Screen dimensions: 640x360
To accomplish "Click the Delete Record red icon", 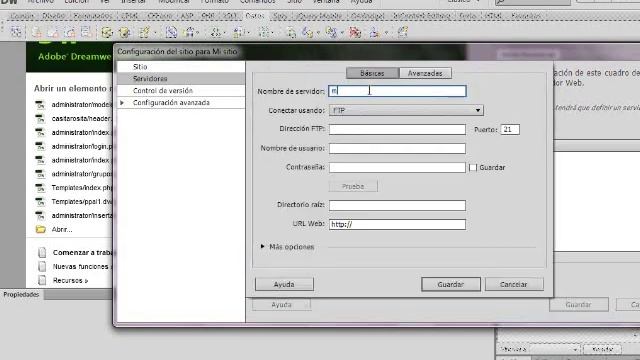I will click(355, 32).
